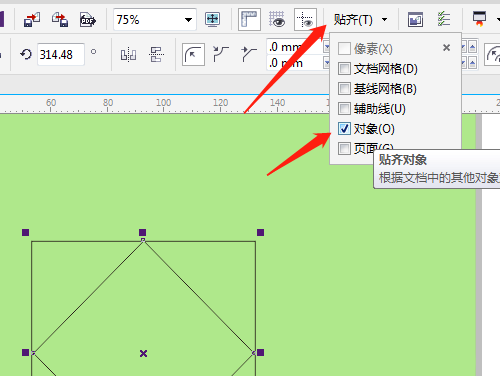
Task: Click the top-center selection handle
Action: click(142, 232)
